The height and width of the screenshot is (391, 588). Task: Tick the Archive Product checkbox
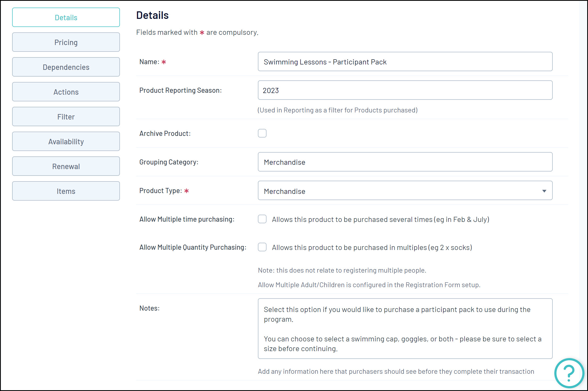point(262,133)
